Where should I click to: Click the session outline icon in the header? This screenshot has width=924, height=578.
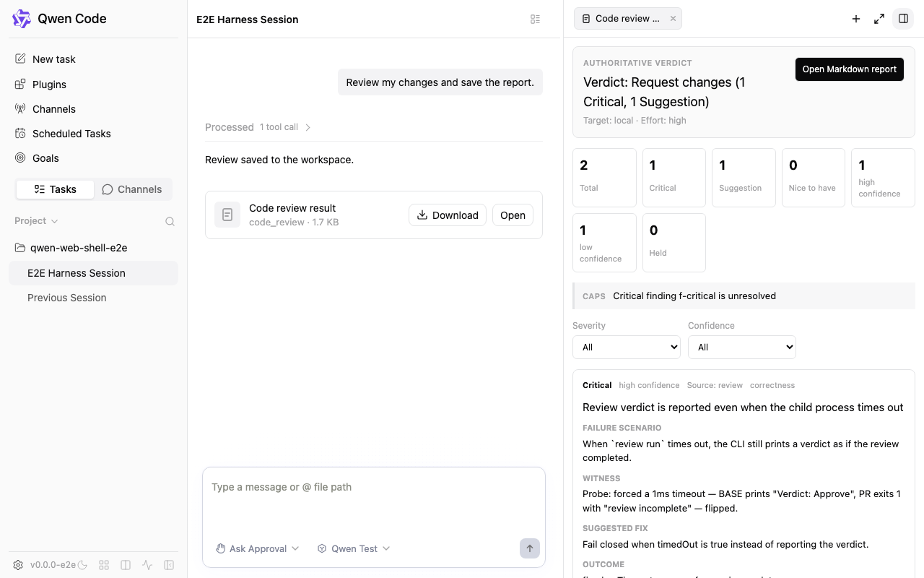tap(535, 20)
